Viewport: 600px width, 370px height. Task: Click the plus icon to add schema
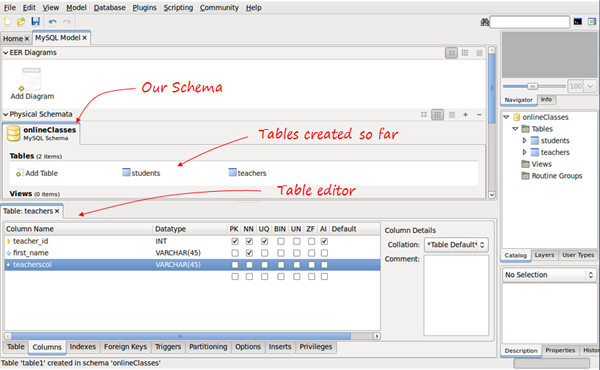coord(465,115)
